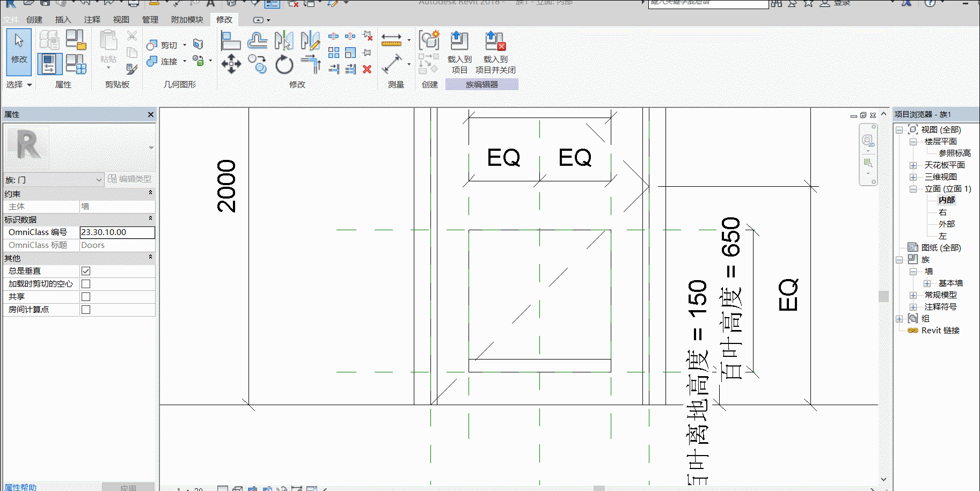Click the 编辑类型 button

point(129,179)
